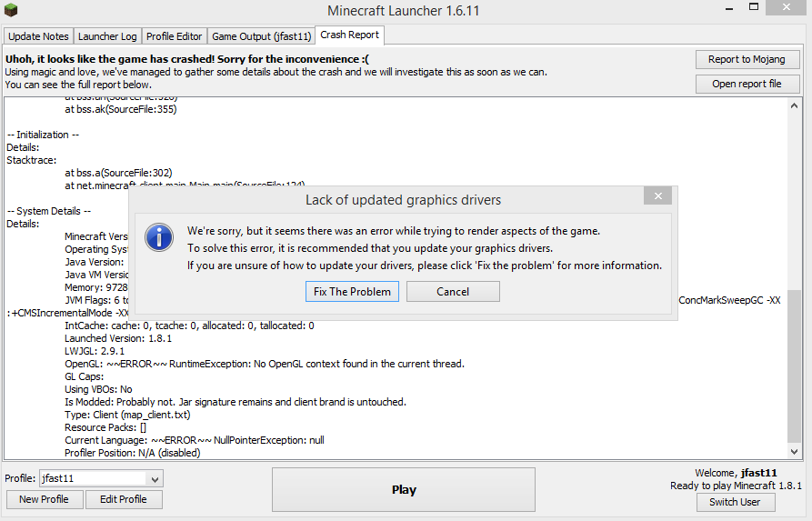The width and height of the screenshot is (812, 521).
Task: Click scrollbar down arrow in crash report
Action: tap(794, 452)
